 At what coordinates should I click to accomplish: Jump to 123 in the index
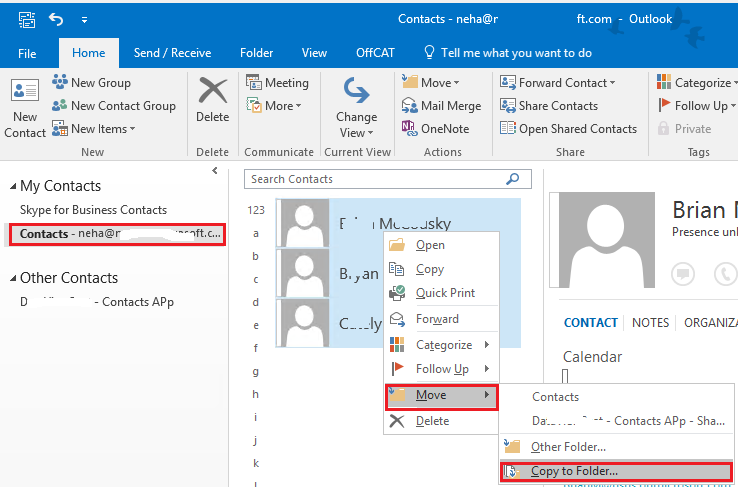pos(256,210)
